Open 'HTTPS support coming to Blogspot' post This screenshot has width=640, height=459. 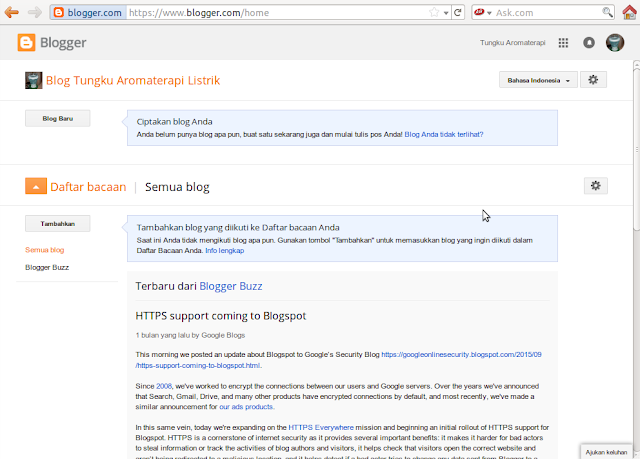tap(220, 316)
